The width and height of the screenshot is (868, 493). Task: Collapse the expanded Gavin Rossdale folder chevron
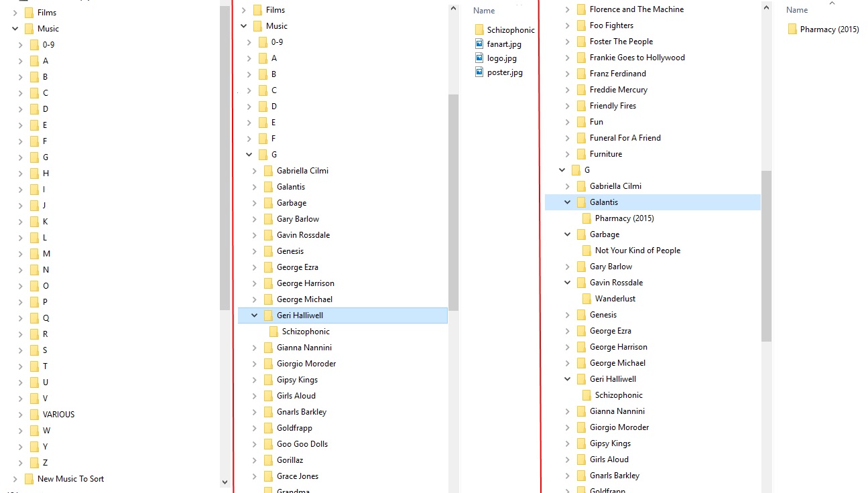click(x=567, y=283)
